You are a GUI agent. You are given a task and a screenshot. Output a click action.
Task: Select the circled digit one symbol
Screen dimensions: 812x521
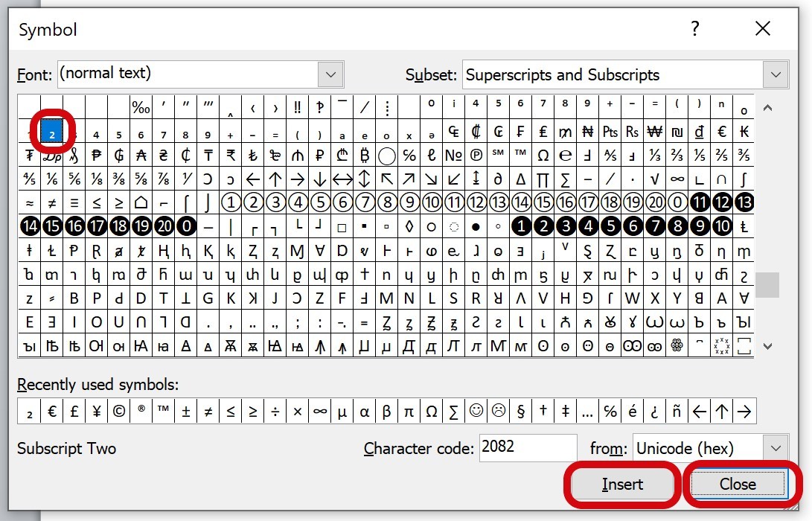coord(231,202)
